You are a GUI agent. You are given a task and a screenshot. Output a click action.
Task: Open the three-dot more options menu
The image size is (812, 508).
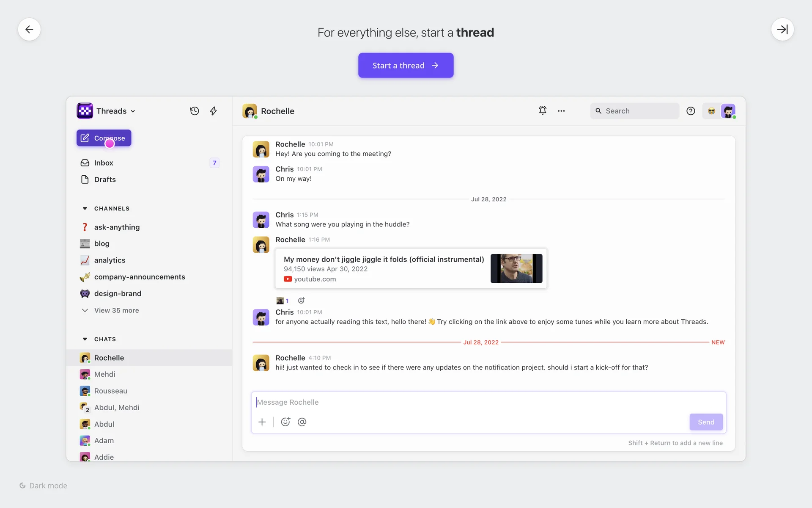[x=561, y=111]
